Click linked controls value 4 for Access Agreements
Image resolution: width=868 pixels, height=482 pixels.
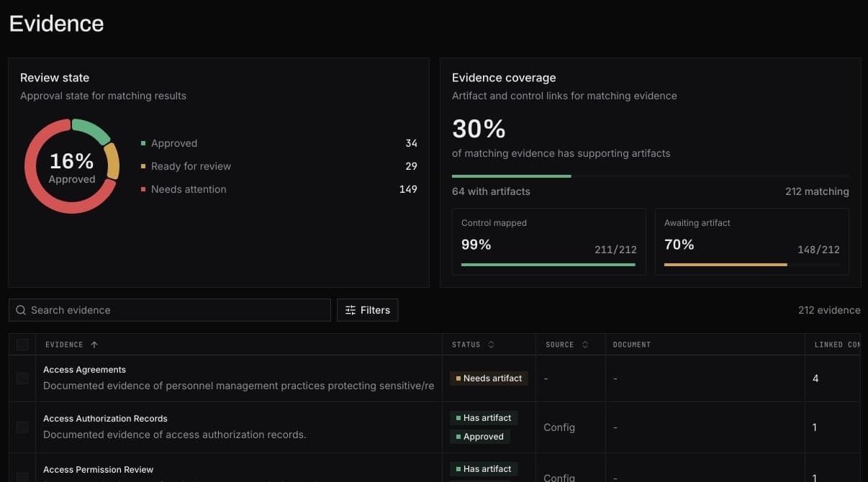click(815, 378)
